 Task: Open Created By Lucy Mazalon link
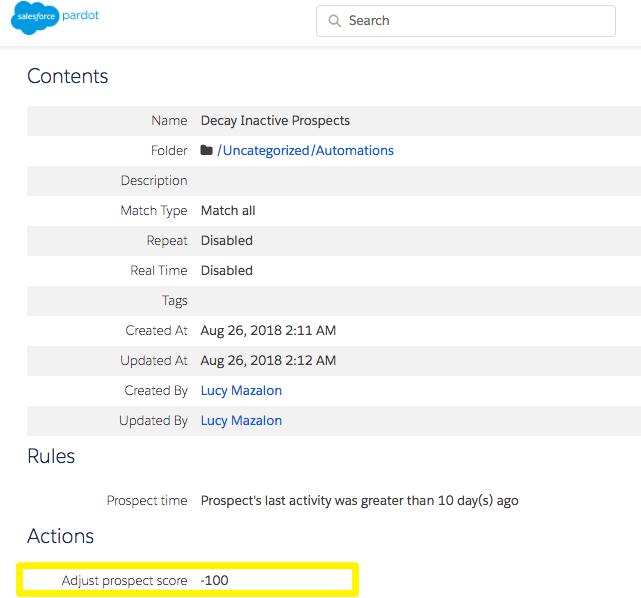tap(241, 390)
